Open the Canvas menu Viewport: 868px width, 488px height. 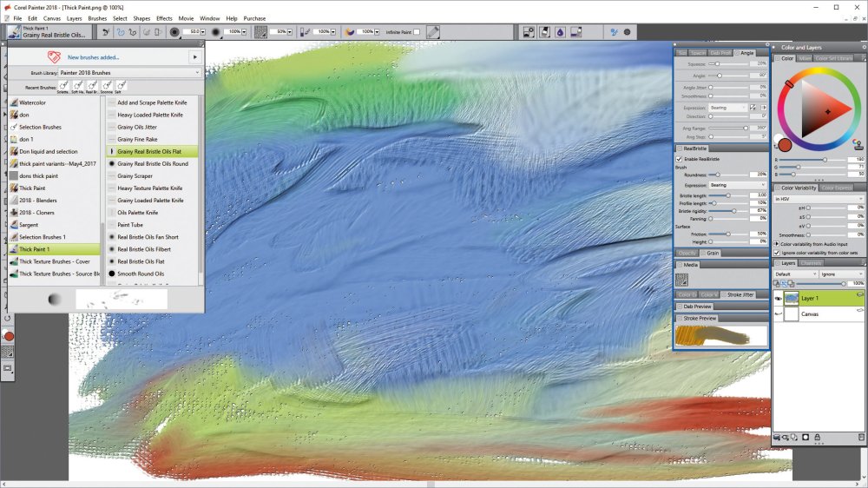[52, 18]
